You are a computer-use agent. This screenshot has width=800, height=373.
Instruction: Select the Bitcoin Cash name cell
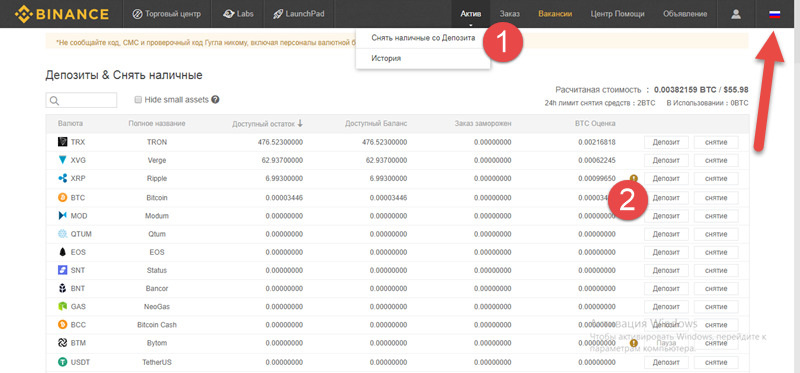[156, 325]
